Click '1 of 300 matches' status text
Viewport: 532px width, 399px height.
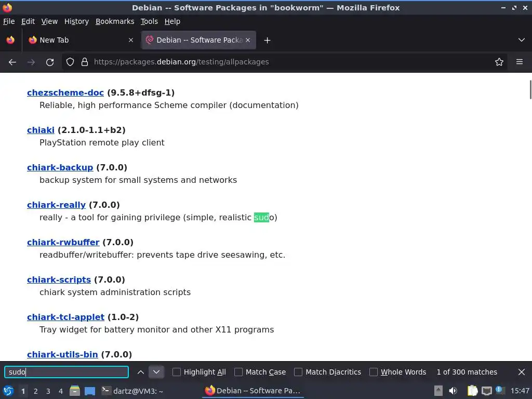467,372
